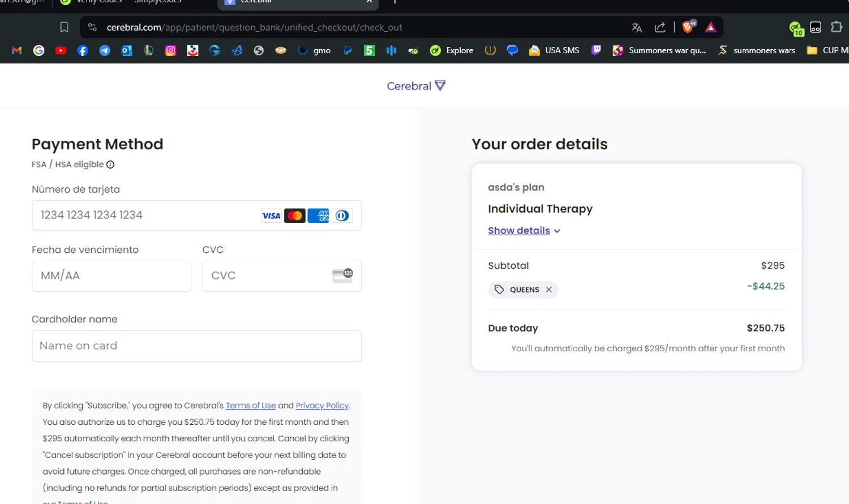The image size is (849, 504).
Task: Click the Mastercard logo
Action: click(x=295, y=216)
